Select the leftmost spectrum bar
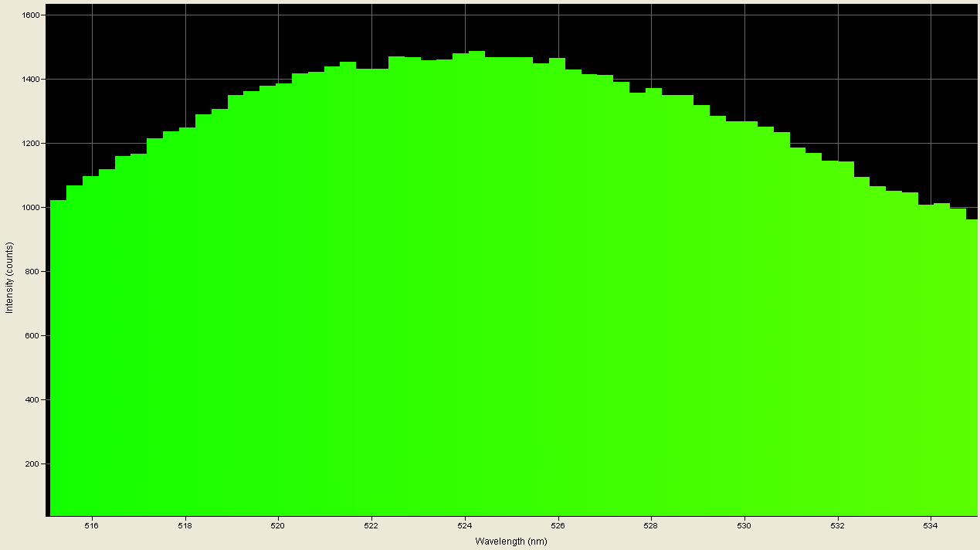The height and width of the screenshot is (550, 980). [x=54, y=309]
